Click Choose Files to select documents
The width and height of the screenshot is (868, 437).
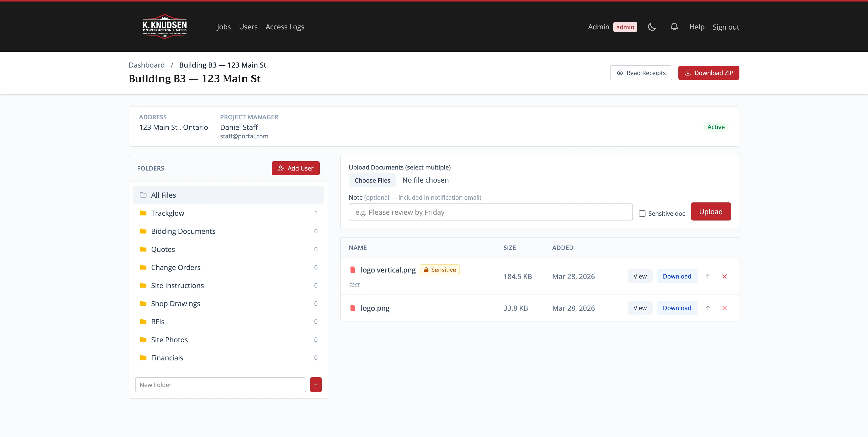pyautogui.click(x=372, y=180)
